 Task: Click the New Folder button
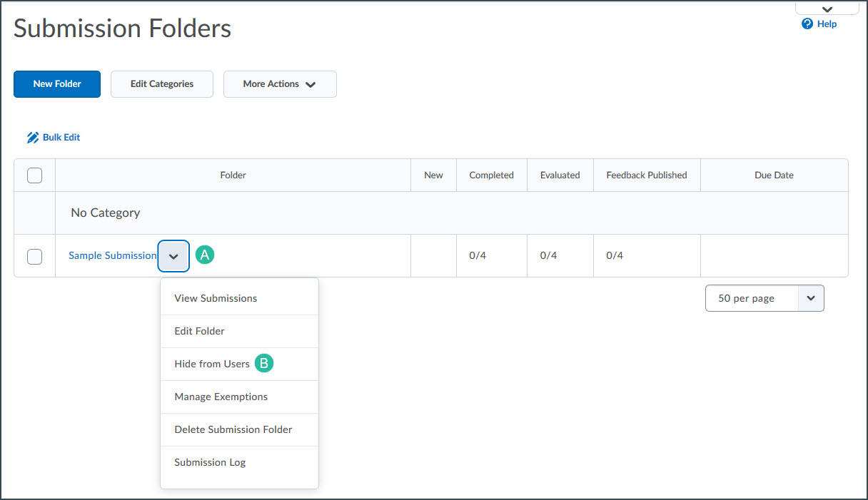(56, 83)
